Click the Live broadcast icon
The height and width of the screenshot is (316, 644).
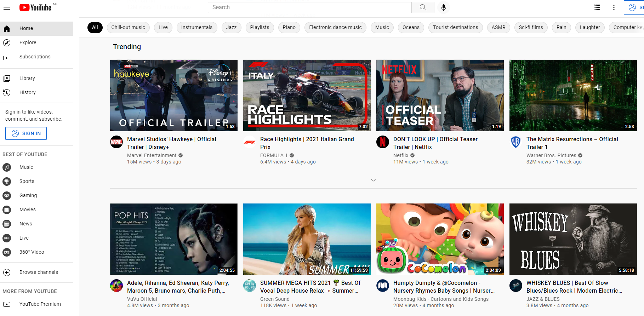tap(7, 238)
